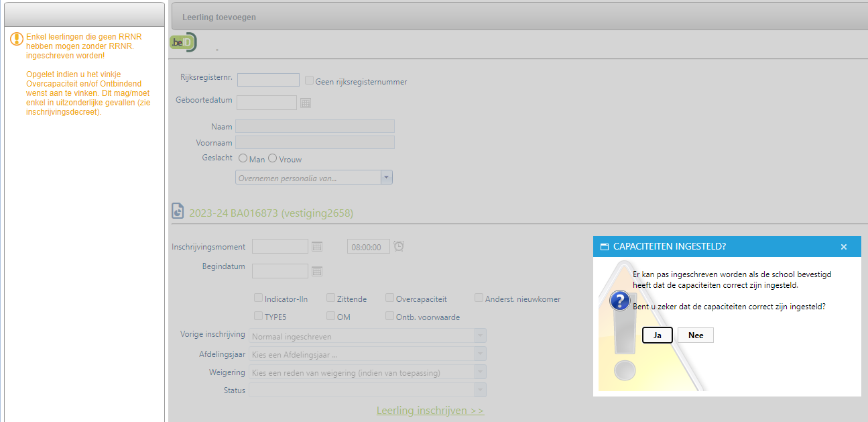Click the document icon beside 2023-24 heading
The width and height of the screenshot is (868, 422).
(x=178, y=213)
